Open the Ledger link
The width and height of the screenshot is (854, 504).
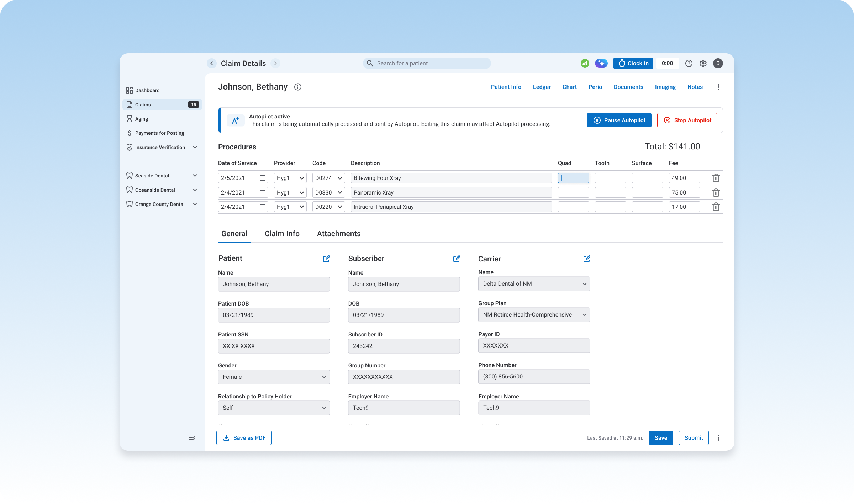[x=542, y=87]
